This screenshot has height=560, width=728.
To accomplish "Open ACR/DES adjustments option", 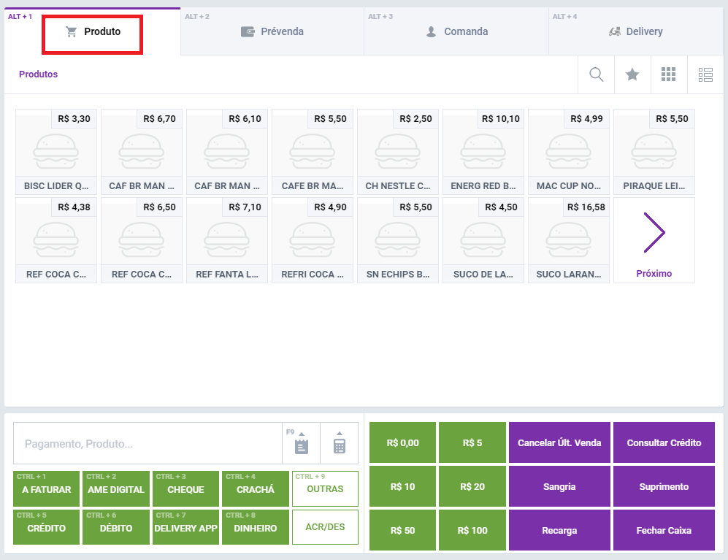I will [325, 527].
